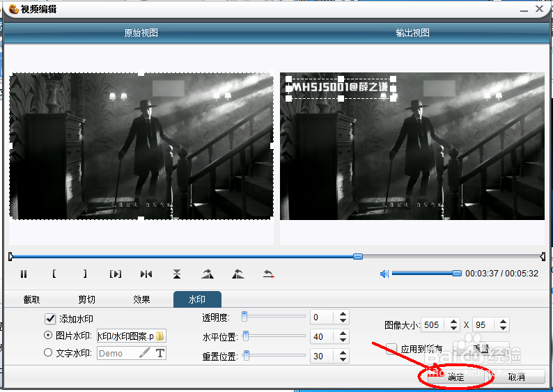The image size is (553, 392).
Task: Click the split-at-position icon
Action: tap(146, 274)
